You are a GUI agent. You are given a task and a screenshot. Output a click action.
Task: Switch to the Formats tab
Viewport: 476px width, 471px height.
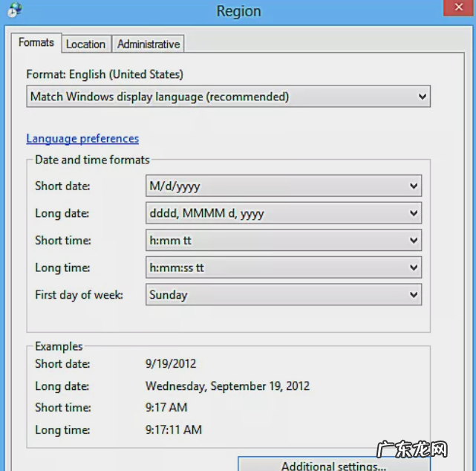pyautogui.click(x=36, y=42)
